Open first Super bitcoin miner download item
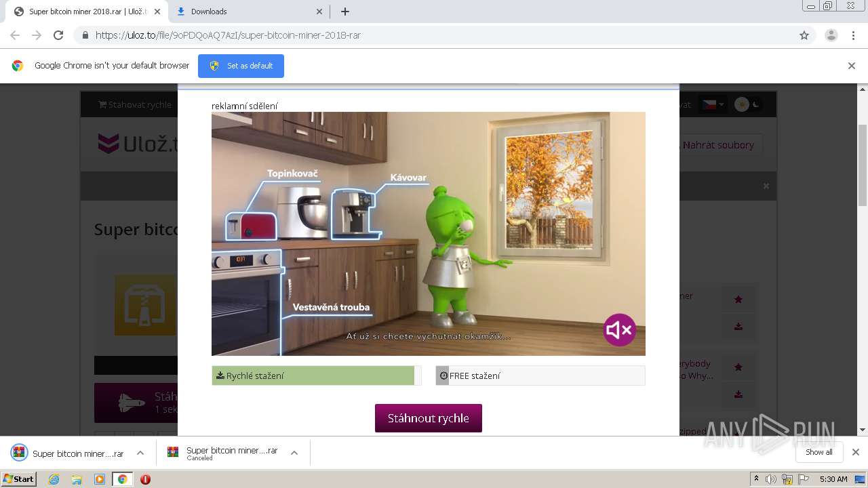 (68, 453)
